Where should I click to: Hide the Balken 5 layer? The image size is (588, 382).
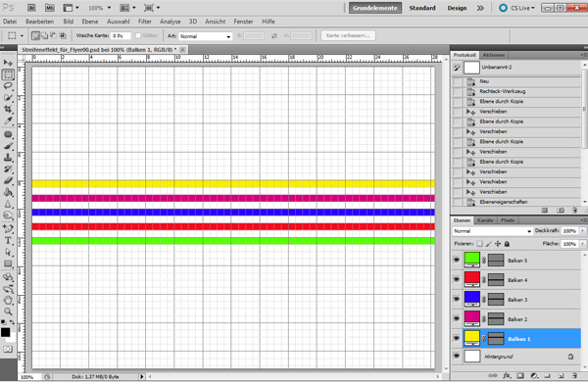(457, 260)
